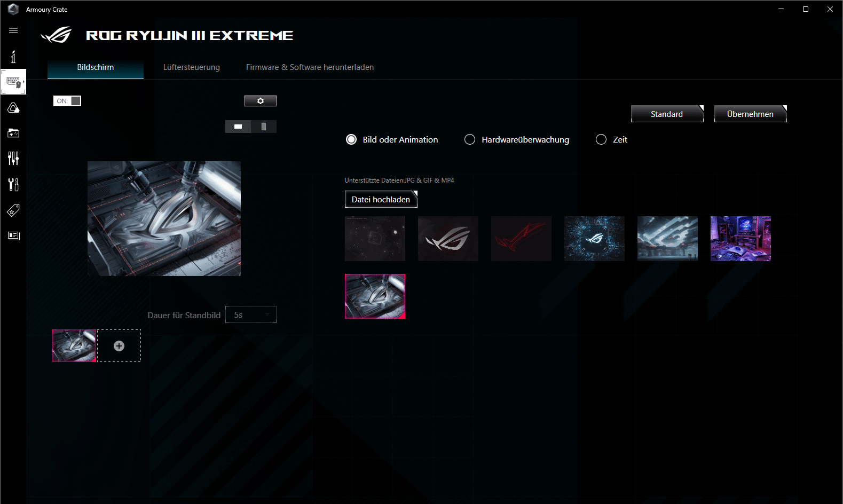The image size is (843, 504).
Task: Click the Übernehmen button
Action: click(750, 114)
